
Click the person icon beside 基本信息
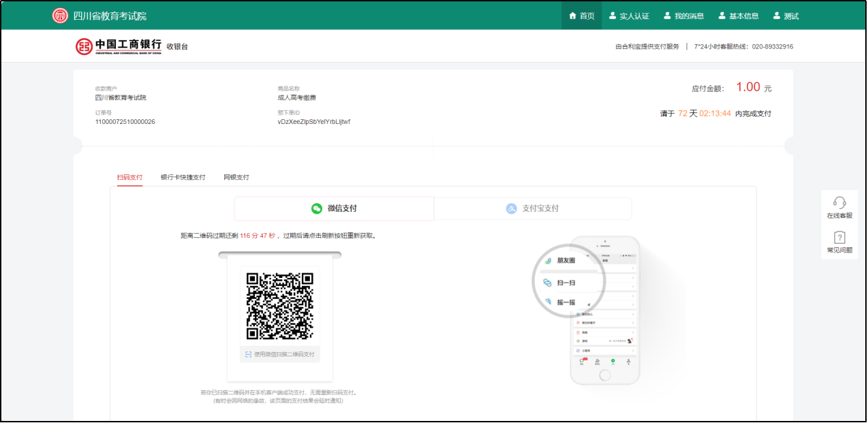click(x=722, y=16)
